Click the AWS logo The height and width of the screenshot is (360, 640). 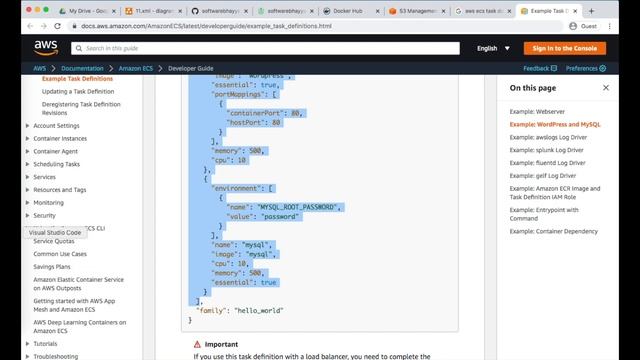46,48
